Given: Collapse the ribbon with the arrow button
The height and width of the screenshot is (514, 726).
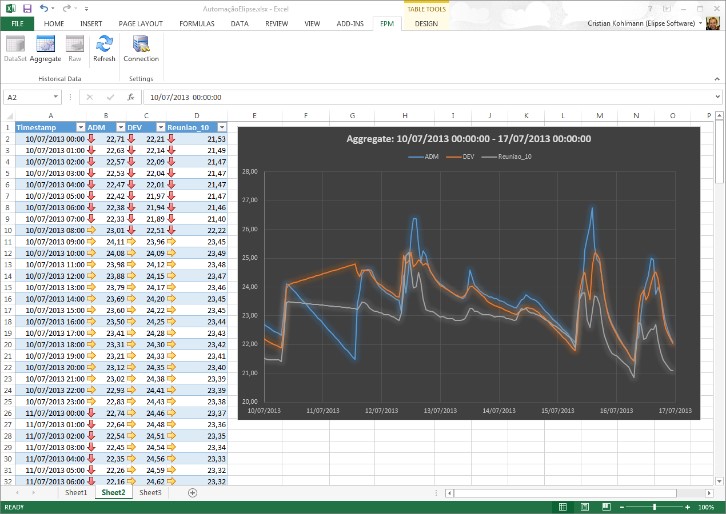Looking at the screenshot, I should point(717,79).
